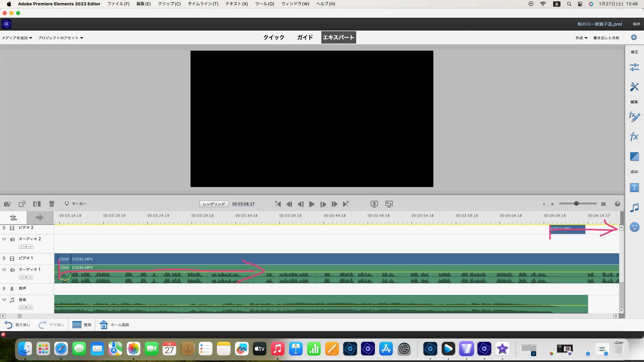Screen dimensions: 644x362
Task: Open the Effects fx panel
Action: pyautogui.click(x=634, y=137)
